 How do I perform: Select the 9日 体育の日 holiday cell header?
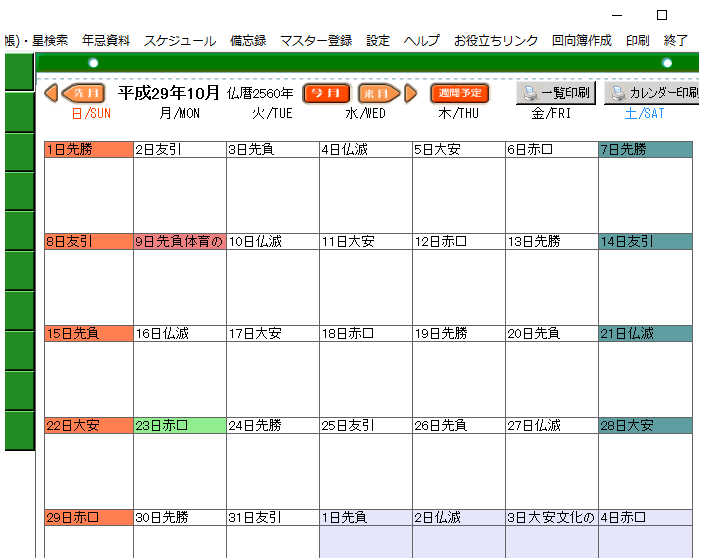click(179, 242)
